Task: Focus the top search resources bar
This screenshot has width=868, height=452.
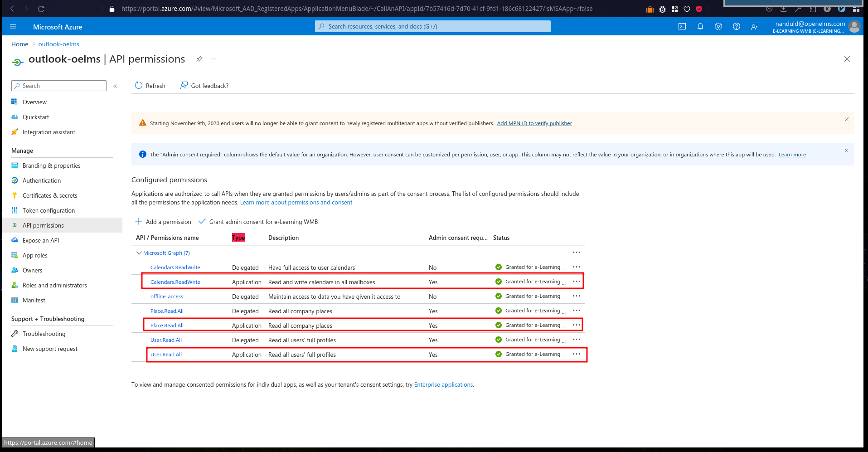Action: coord(433,27)
